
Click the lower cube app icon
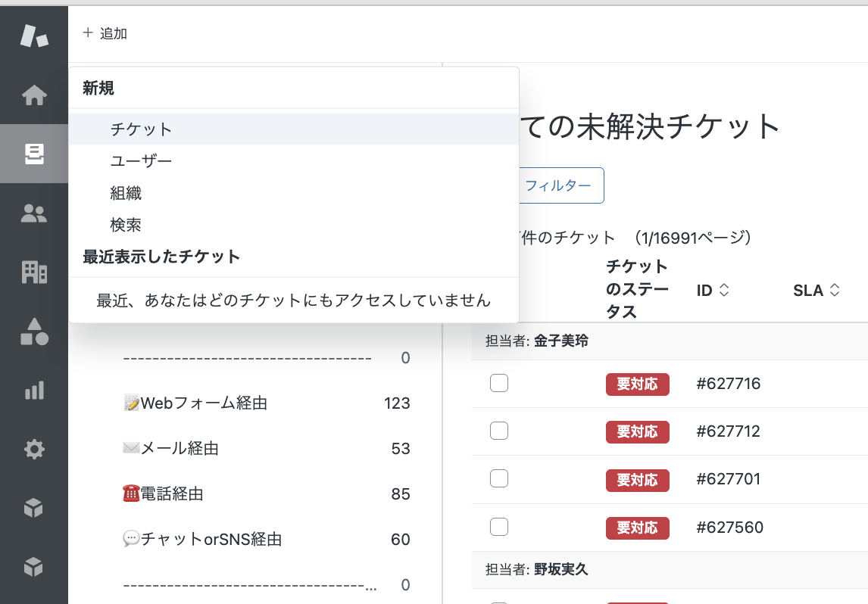click(x=34, y=567)
